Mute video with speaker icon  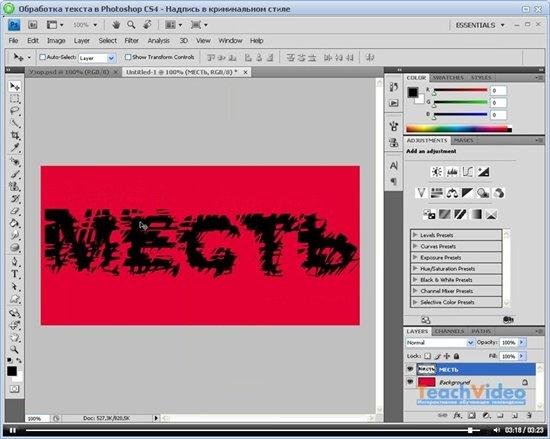point(496,430)
